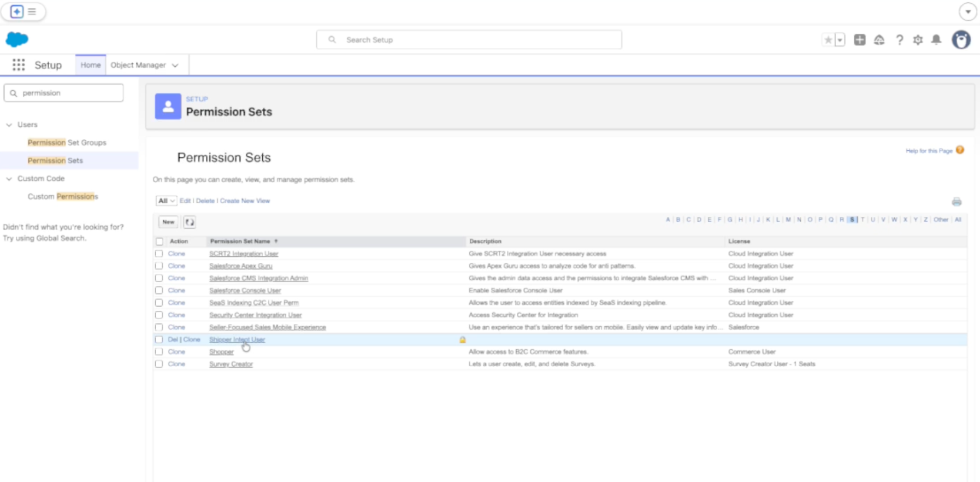
Task: Collapse the Custom Code section in sidebar
Action: point(9,179)
